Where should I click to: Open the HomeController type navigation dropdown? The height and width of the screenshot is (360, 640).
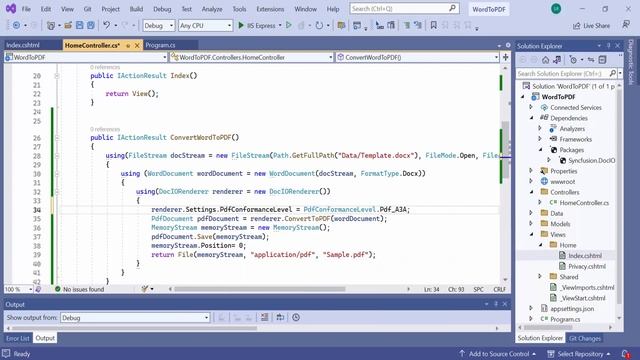click(x=251, y=57)
